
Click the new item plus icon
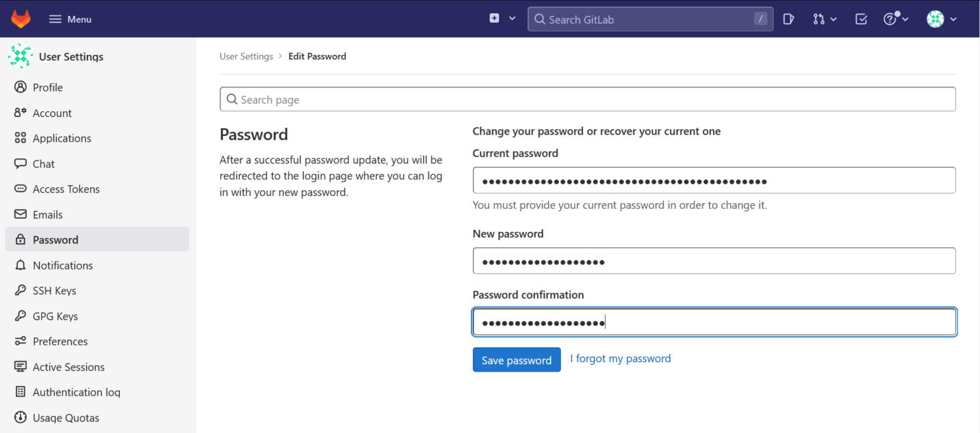(494, 19)
